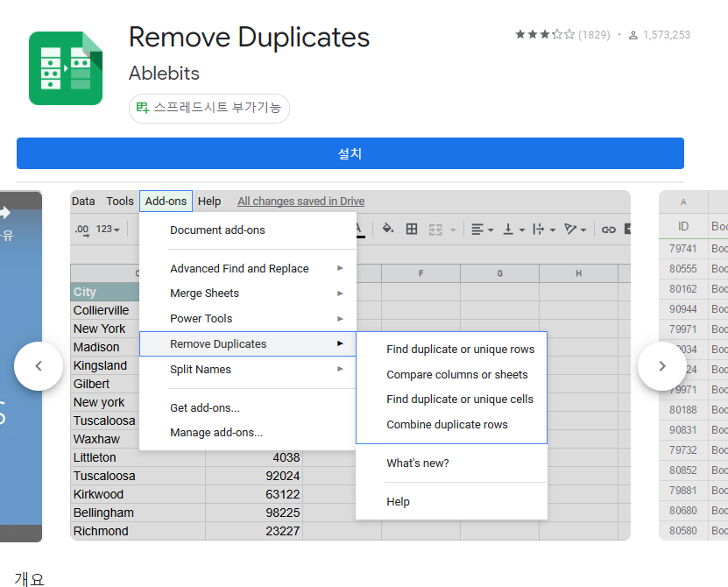Click the insert link chain icon
Screen dimensions: 728x587
point(608,230)
